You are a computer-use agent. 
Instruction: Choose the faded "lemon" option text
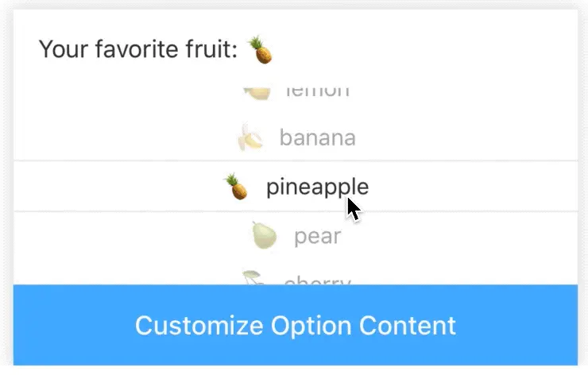(318, 93)
